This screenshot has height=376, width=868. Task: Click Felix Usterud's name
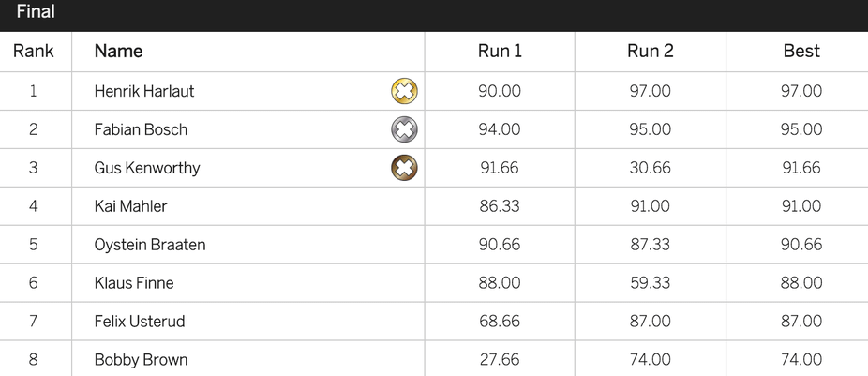(140, 322)
